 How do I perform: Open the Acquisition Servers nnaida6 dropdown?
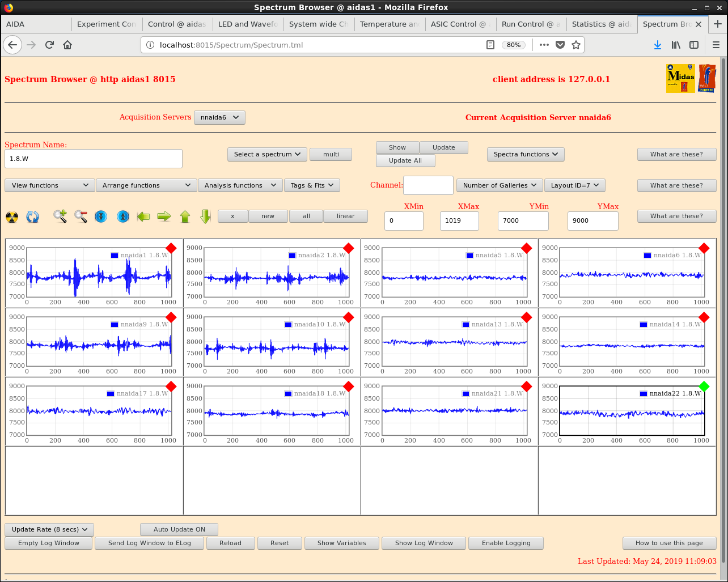click(x=219, y=117)
